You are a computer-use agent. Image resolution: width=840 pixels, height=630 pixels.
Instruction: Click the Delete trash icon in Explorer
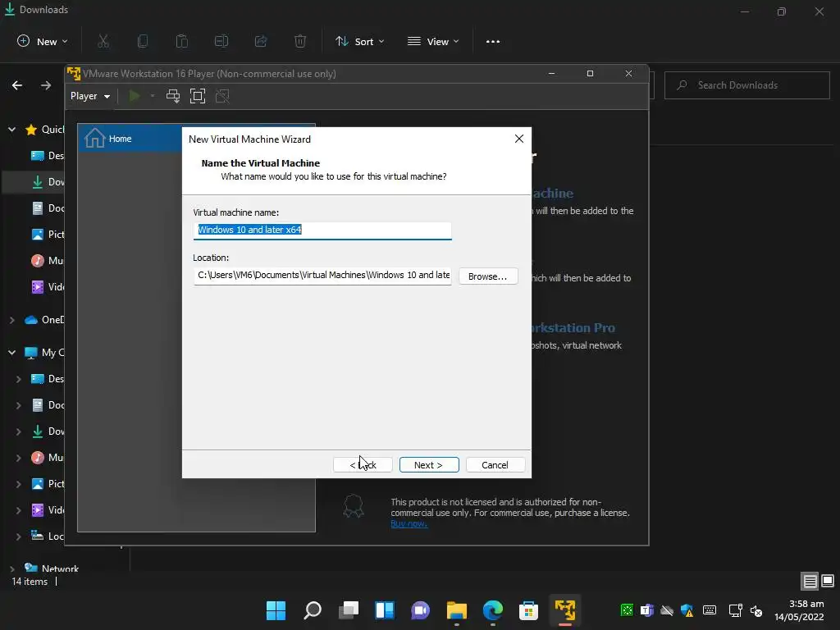click(300, 41)
